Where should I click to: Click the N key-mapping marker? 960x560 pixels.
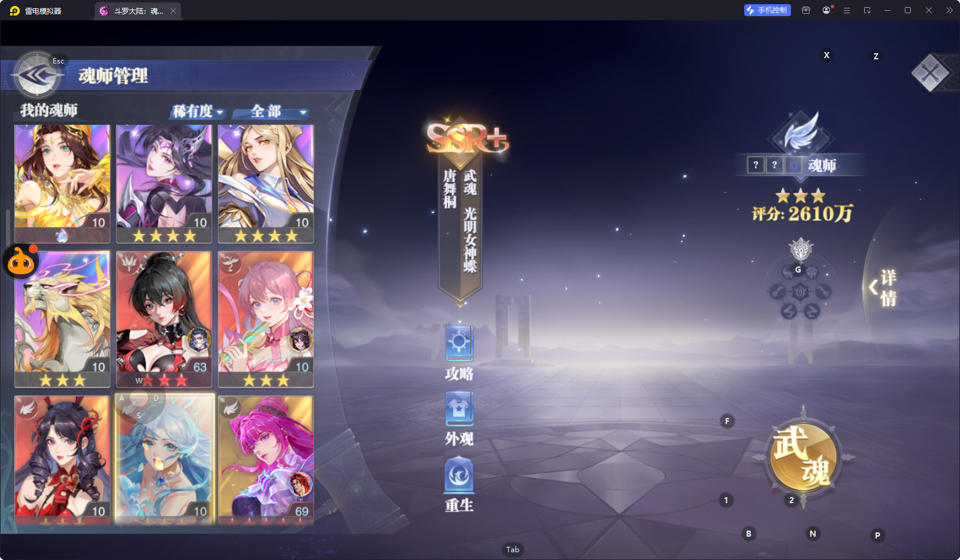pyautogui.click(x=813, y=534)
